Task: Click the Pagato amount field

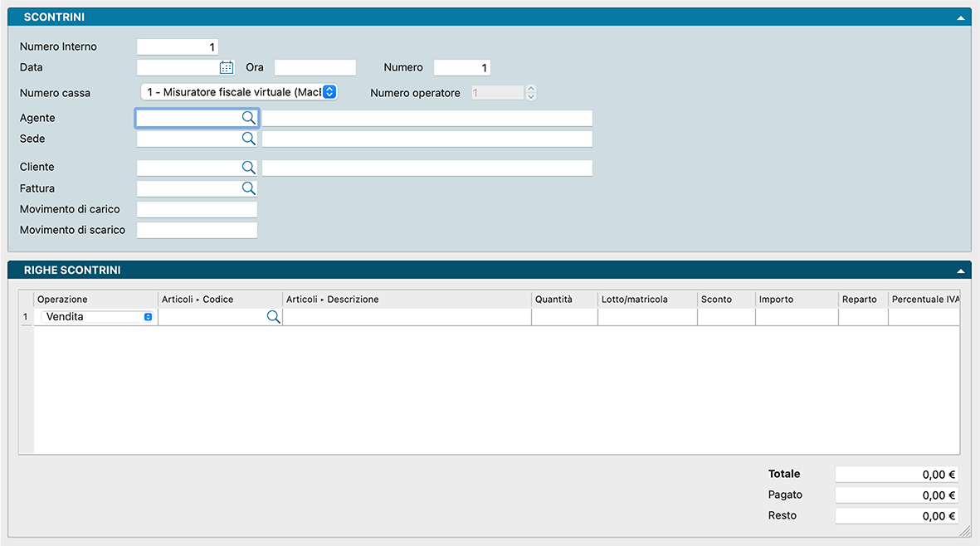Action: 896,495
